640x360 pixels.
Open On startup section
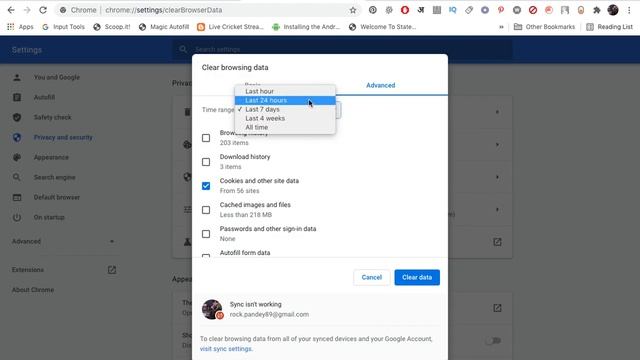coord(49,217)
